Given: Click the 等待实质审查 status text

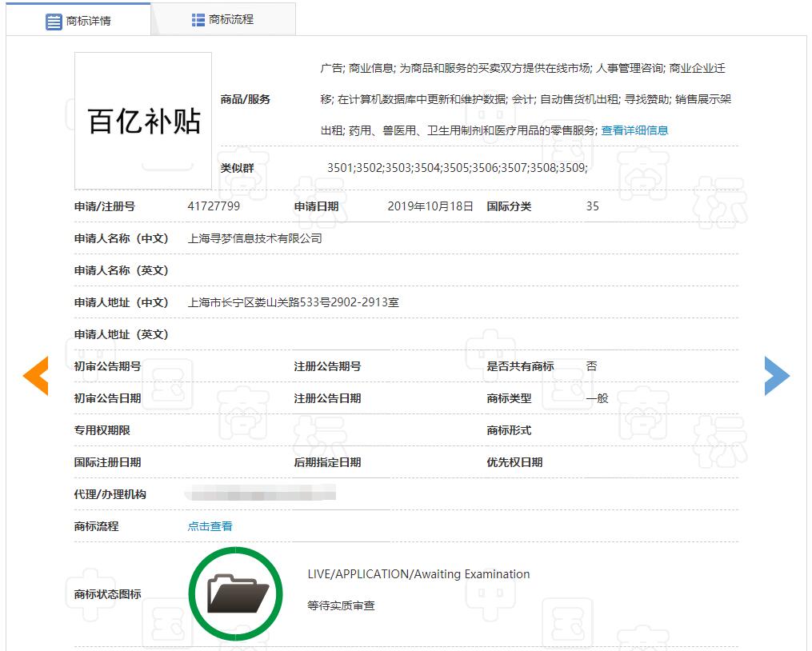Looking at the screenshot, I should click(341, 605).
